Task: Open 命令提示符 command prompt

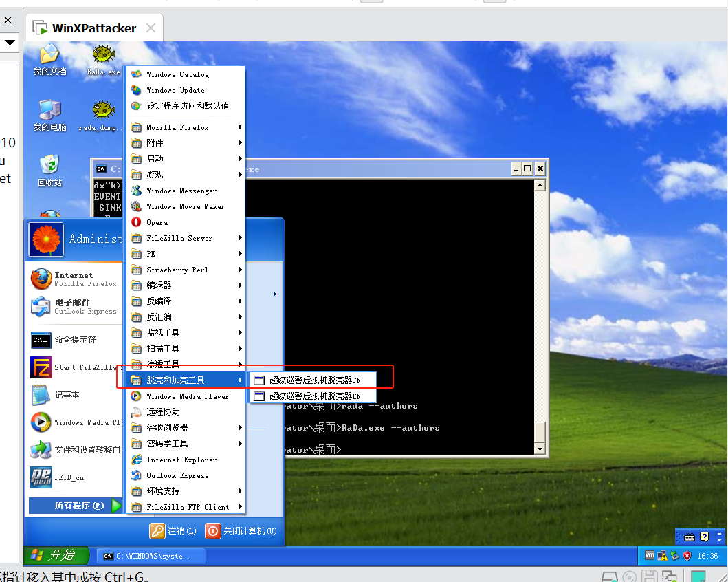Action: tap(74, 340)
